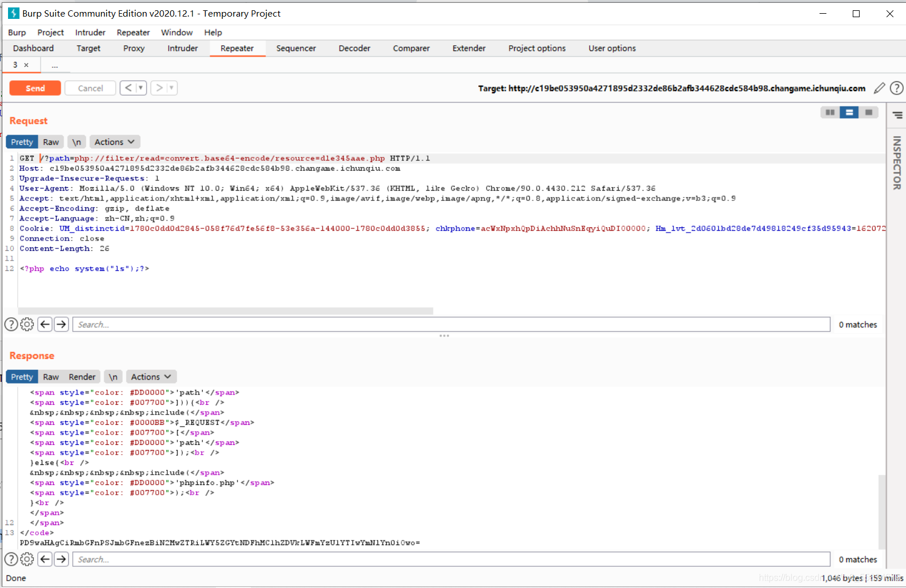
Task: Add a new Repeater tab with ellipsis
Action: click(x=55, y=65)
